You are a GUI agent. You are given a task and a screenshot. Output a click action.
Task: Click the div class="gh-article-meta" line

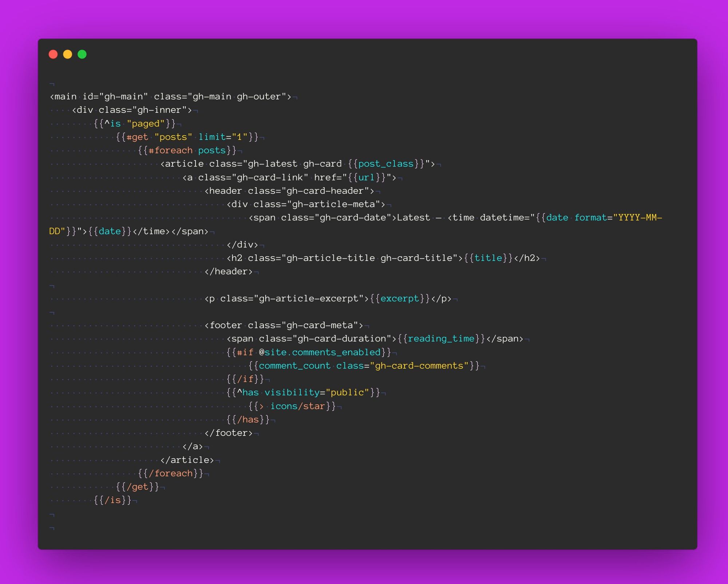tap(306, 204)
